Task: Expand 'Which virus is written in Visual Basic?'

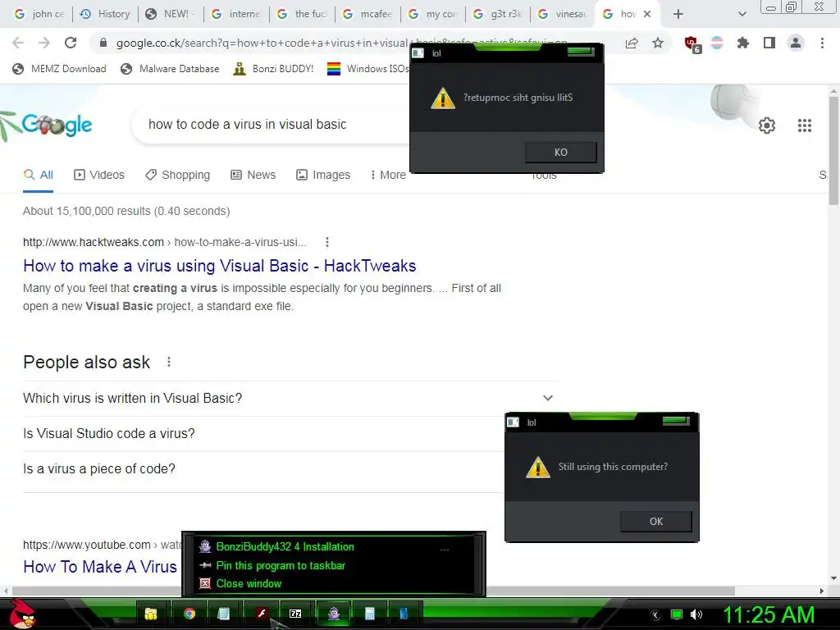Action: (x=290, y=398)
